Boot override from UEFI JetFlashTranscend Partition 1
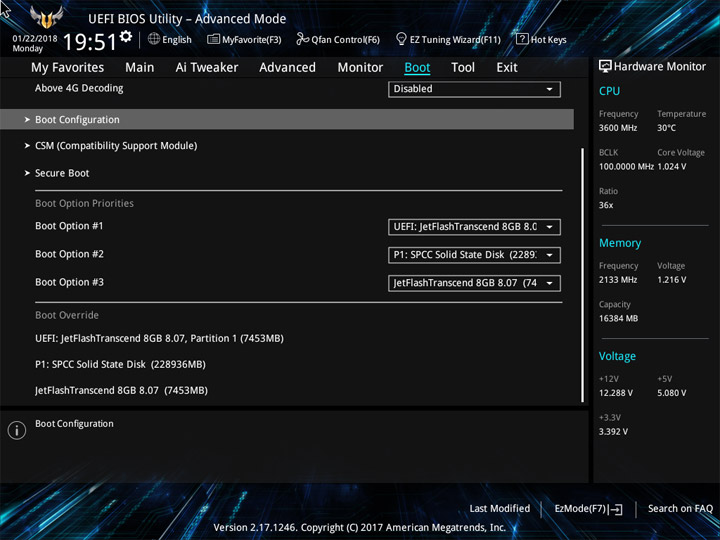Image resolution: width=720 pixels, height=540 pixels. pos(159,338)
